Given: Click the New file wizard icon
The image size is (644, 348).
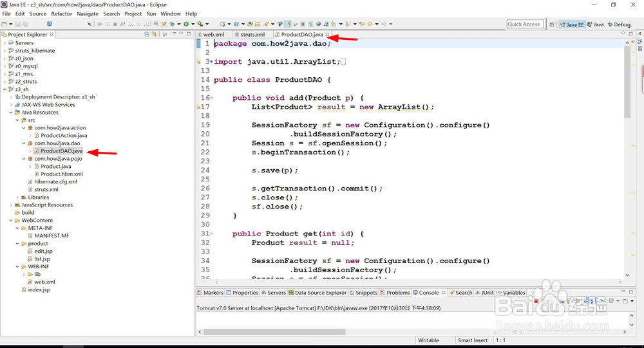Looking at the screenshot, I should 4,24.
